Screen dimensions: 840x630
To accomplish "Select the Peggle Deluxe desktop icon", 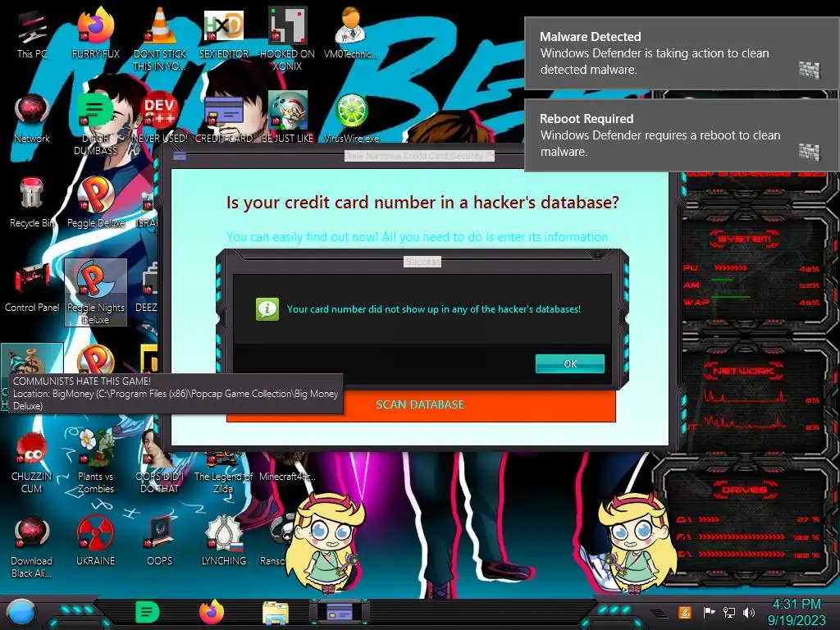I will pyautogui.click(x=96, y=203).
